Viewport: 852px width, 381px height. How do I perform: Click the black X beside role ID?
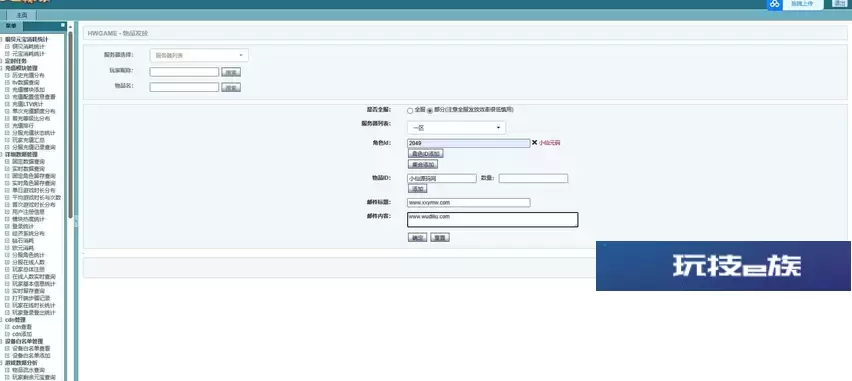pos(535,142)
